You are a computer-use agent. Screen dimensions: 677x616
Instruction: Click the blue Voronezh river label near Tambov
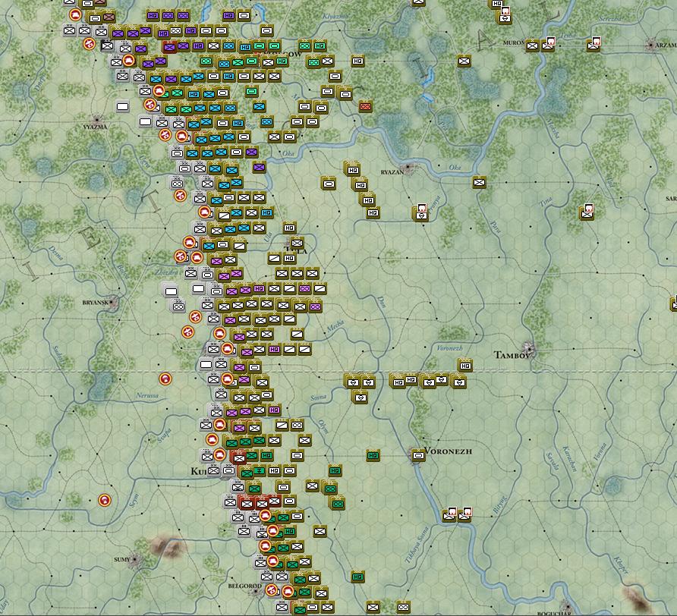point(449,348)
